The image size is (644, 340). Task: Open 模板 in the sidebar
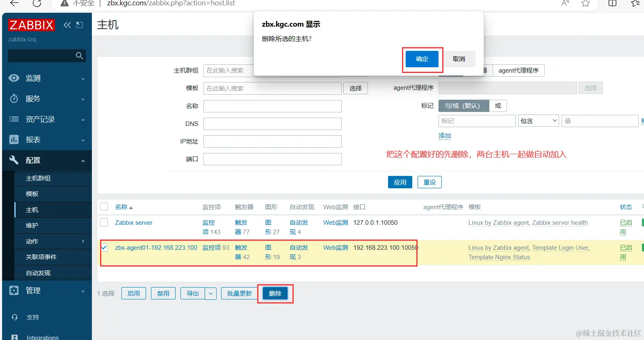pos(32,194)
